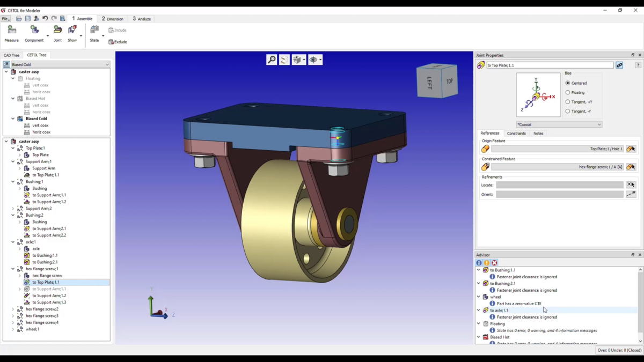Switch to the CAD Tree tab
644x362 pixels.
tap(12, 55)
